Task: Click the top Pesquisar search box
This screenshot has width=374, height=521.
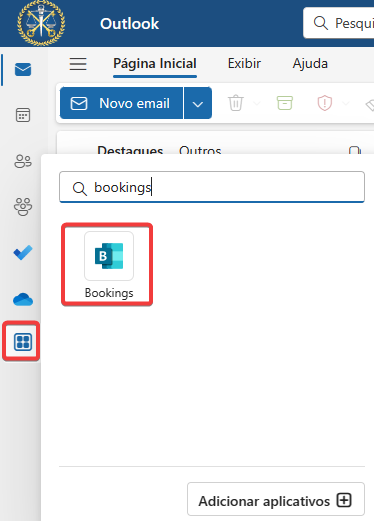Action: pos(338,23)
